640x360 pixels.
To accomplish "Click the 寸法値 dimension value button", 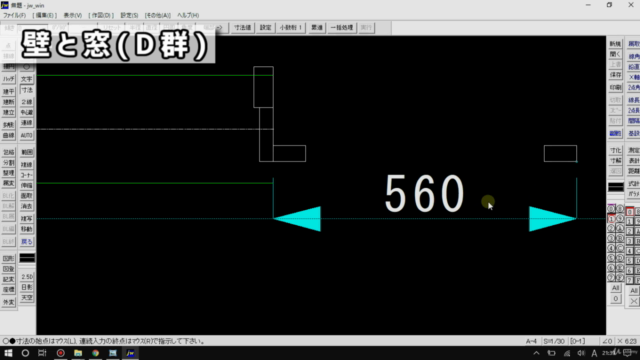I will tap(242, 28).
